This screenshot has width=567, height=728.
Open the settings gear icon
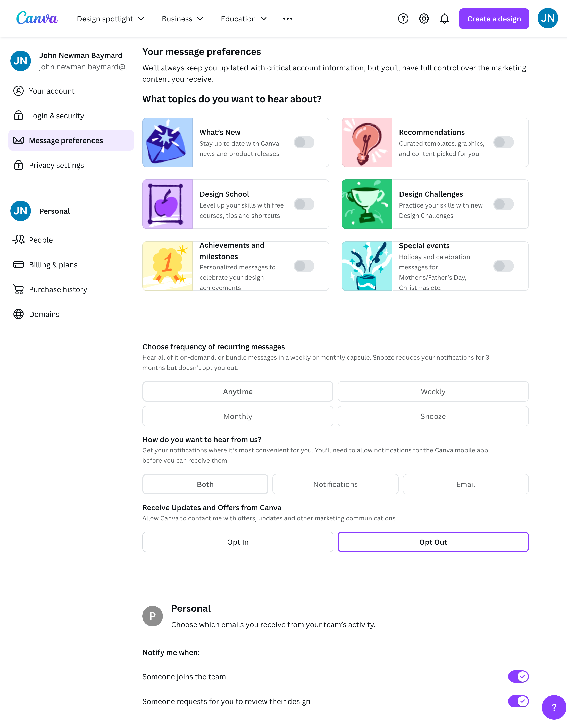(x=424, y=19)
